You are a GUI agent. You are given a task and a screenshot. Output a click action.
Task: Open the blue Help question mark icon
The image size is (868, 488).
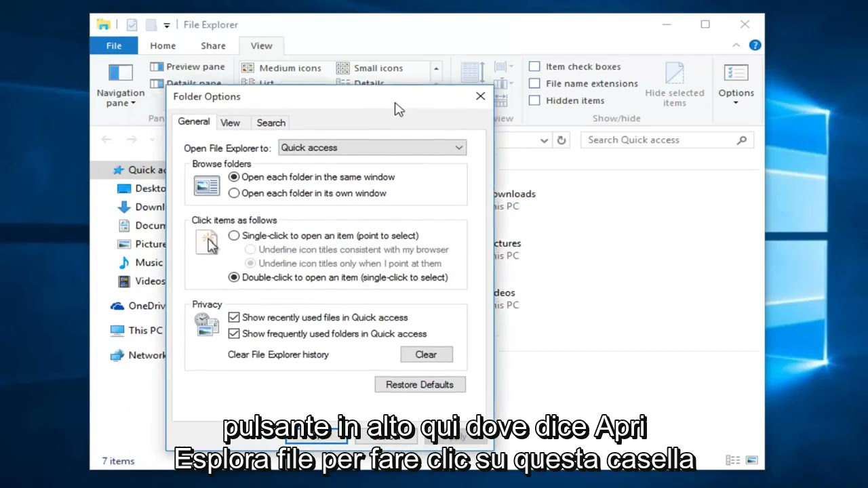coord(755,45)
